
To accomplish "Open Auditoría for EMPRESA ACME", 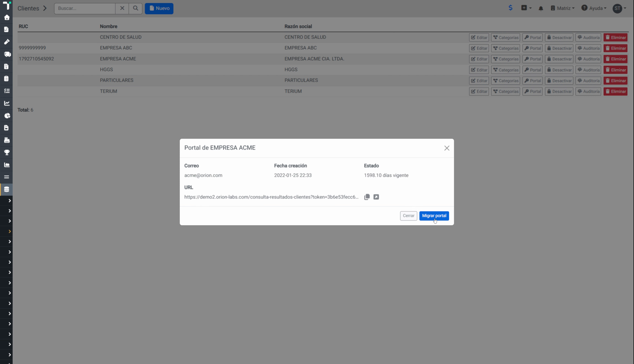I will point(588,59).
